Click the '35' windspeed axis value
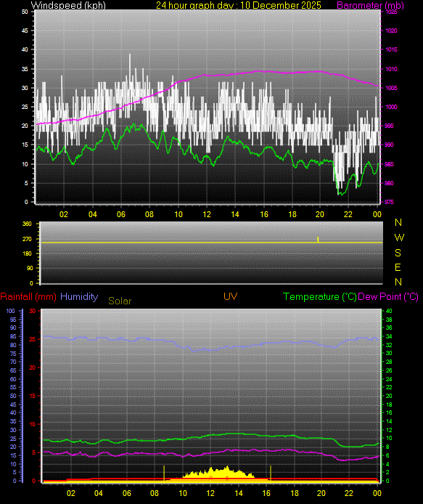 click(x=25, y=69)
